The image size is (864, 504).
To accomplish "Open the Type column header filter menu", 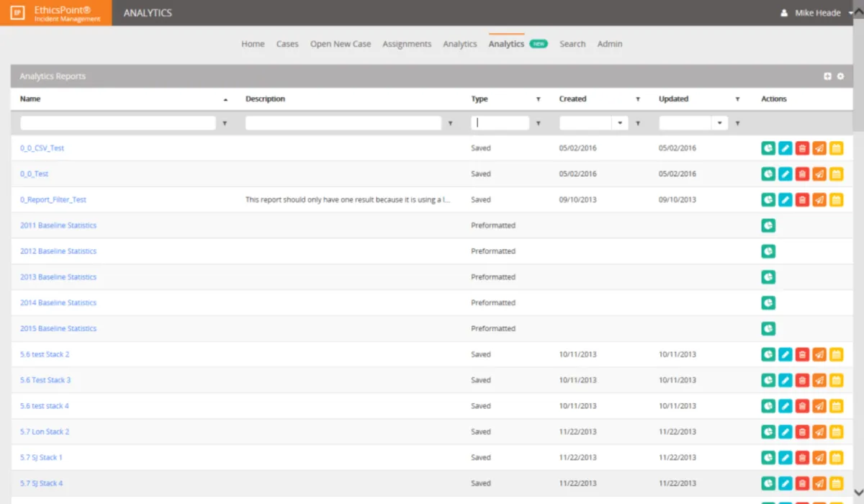I will [538, 99].
